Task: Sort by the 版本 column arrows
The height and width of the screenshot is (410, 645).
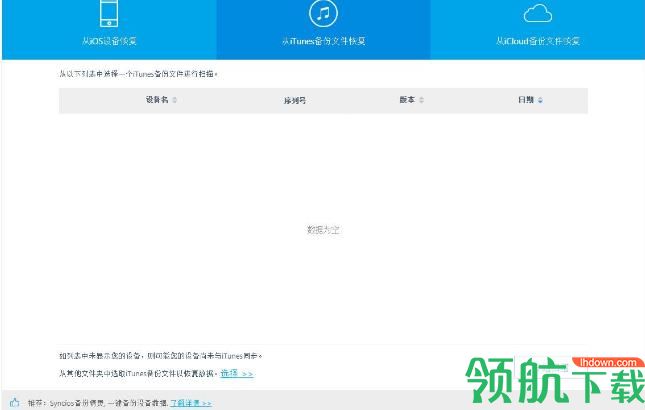Action: [x=421, y=100]
